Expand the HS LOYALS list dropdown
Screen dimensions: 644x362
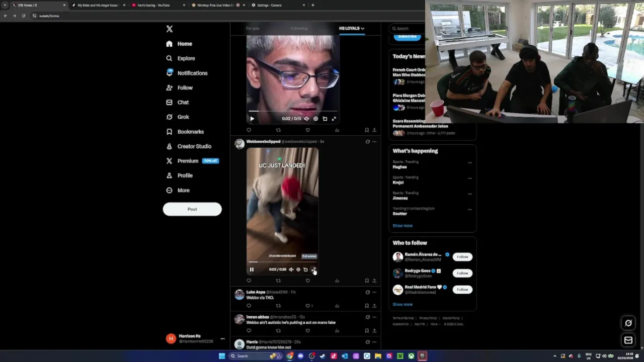pos(351,28)
